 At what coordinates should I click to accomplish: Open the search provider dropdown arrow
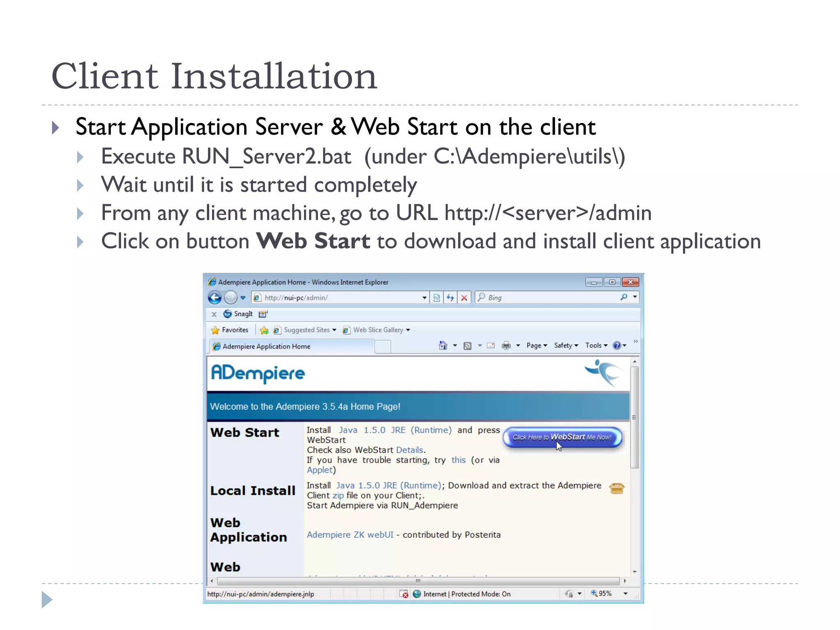(635, 297)
